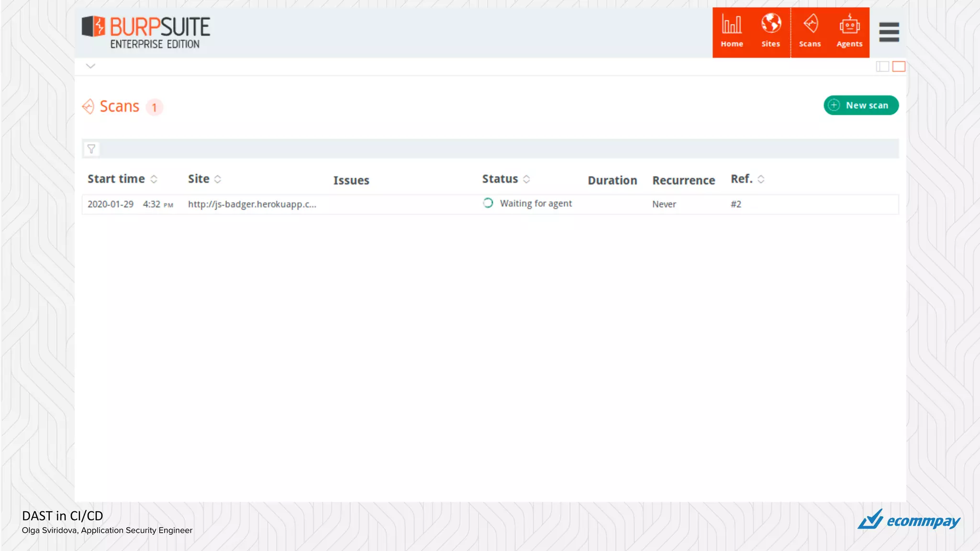Click the Scans heading icon
The height and width of the screenshot is (551, 980).
click(x=89, y=106)
